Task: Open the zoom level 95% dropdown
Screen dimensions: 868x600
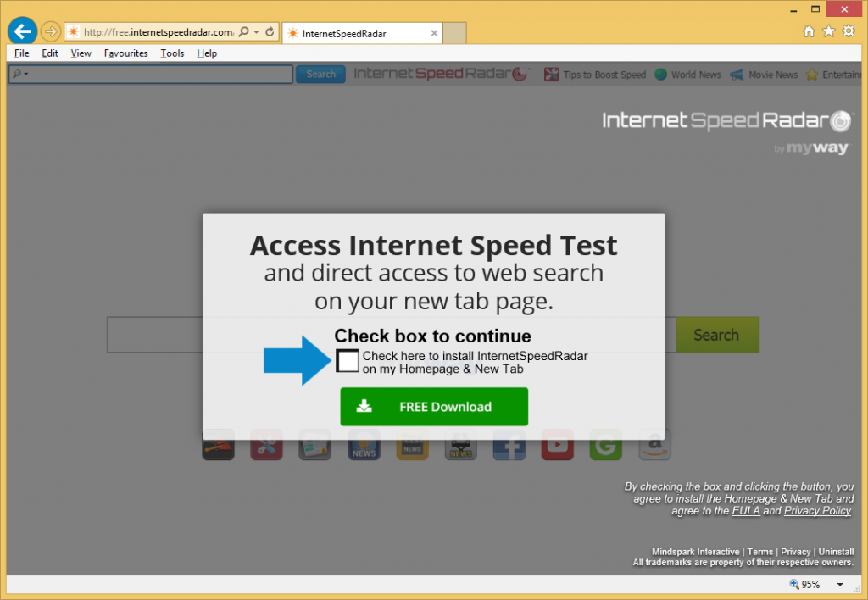Action: [839, 585]
